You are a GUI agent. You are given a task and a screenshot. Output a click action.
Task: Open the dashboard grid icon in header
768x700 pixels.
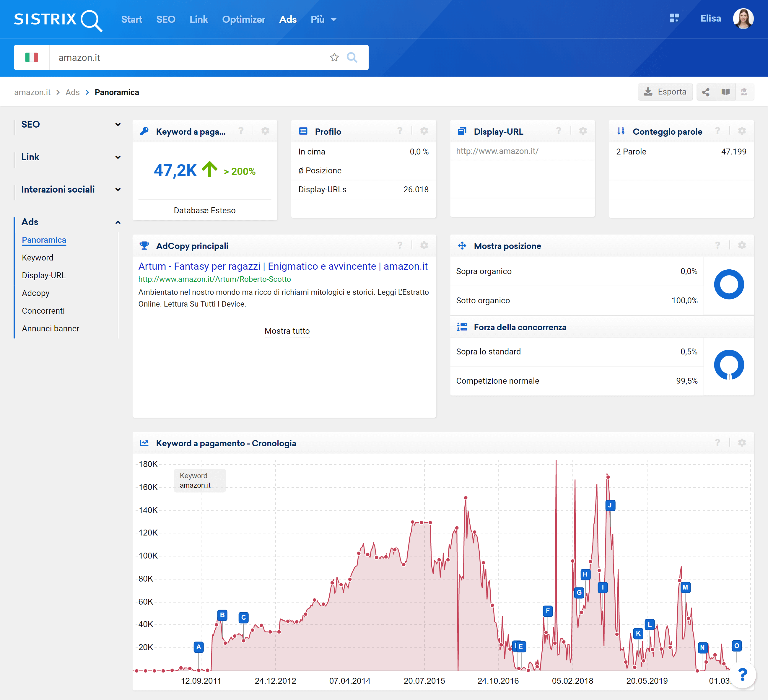[x=674, y=18]
